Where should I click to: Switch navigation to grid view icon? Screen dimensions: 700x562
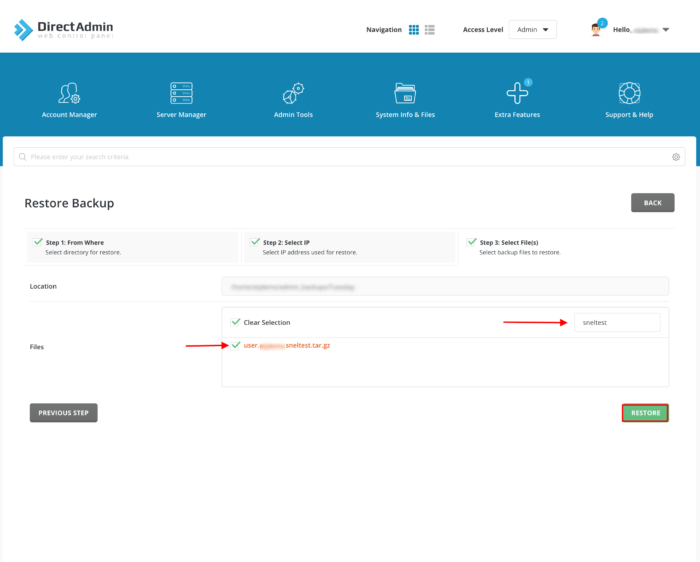pyautogui.click(x=414, y=30)
